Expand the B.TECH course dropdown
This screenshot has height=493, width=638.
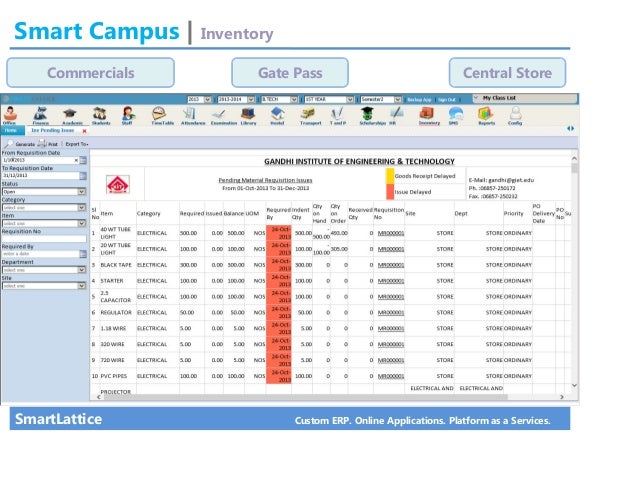(x=294, y=99)
